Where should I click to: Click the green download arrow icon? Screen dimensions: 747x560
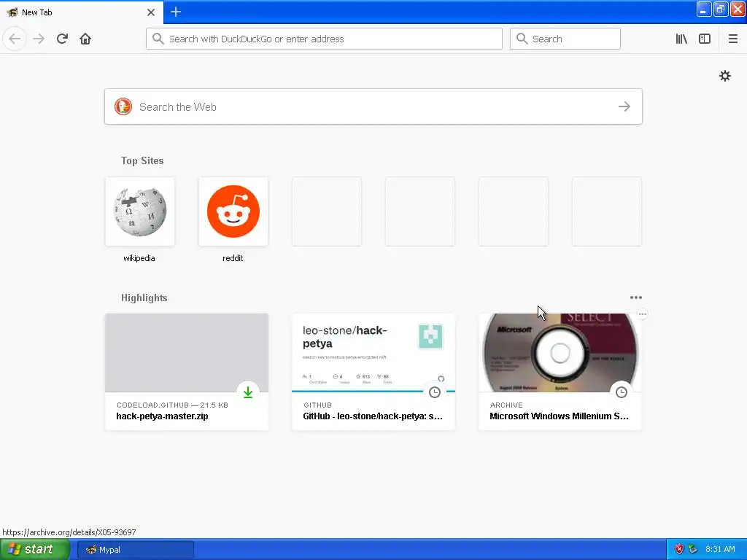(248, 392)
